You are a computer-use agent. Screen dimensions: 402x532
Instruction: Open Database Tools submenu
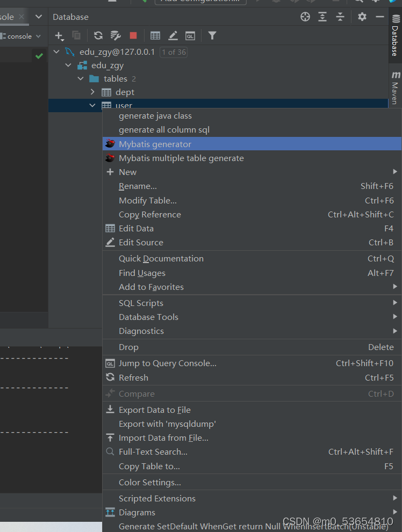[252, 317]
